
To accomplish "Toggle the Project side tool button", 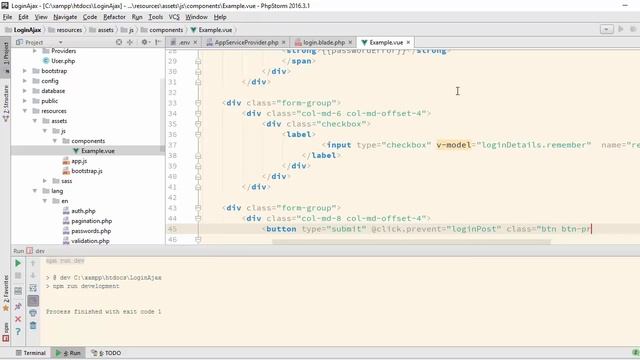I will coord(5,56).
